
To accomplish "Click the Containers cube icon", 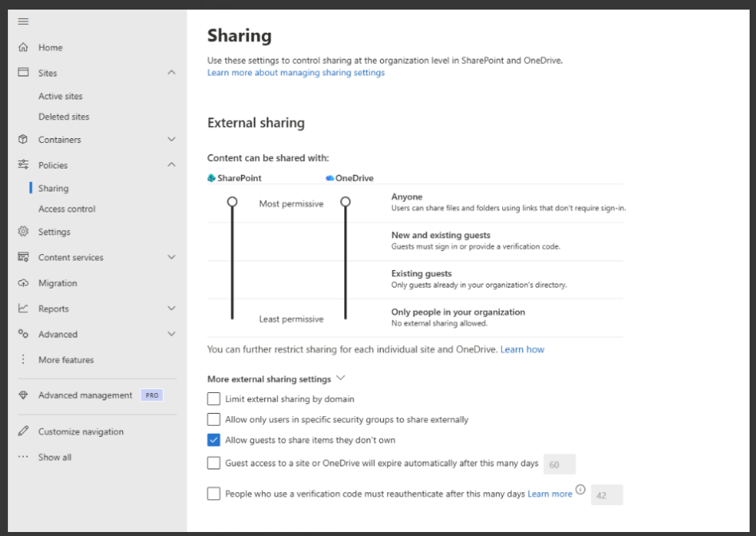I will click(x=23, y=140).
